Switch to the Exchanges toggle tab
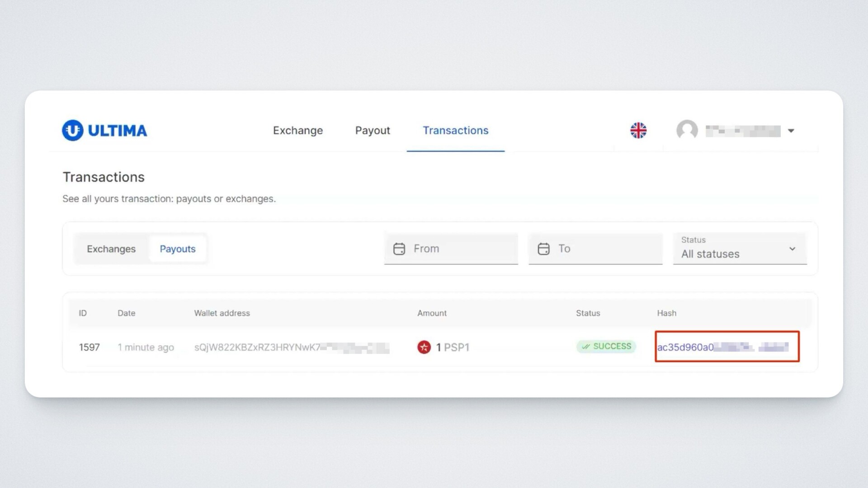The width and height of the screenshot is (868, 488). (111, 249)
